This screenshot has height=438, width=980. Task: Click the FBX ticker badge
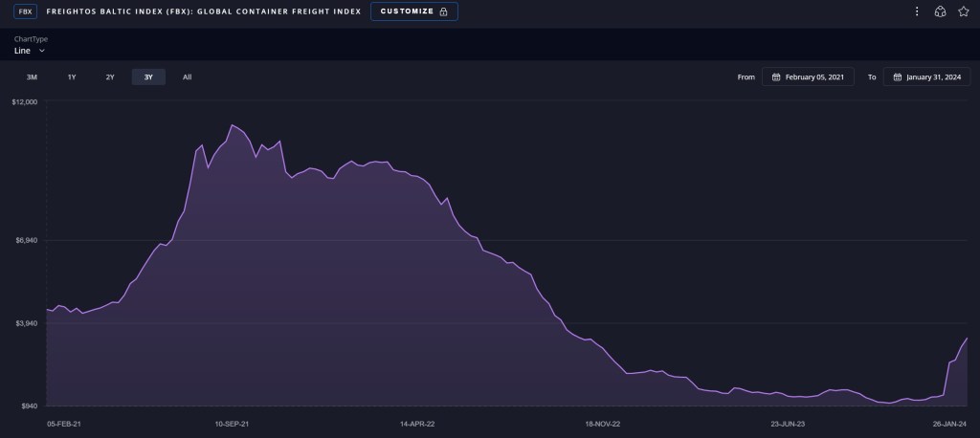point(25,11)
